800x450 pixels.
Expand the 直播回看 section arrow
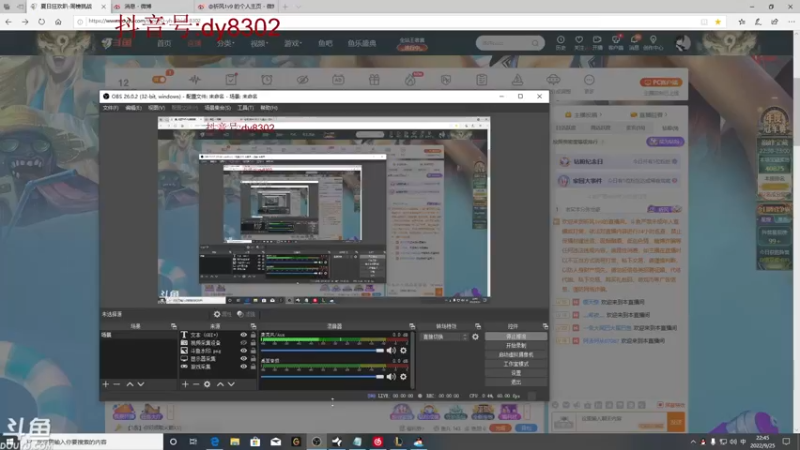(666, 115)
